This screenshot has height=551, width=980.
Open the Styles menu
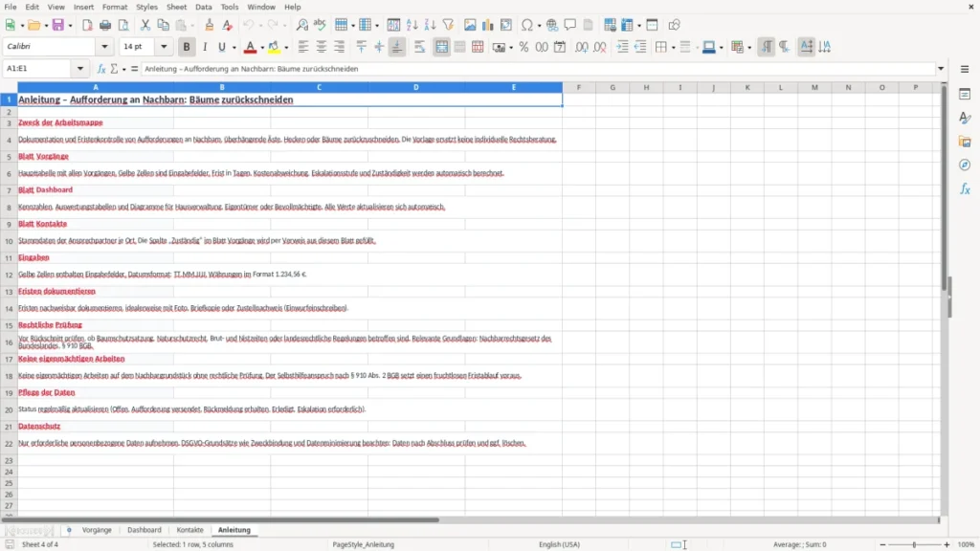coord(146,7)
